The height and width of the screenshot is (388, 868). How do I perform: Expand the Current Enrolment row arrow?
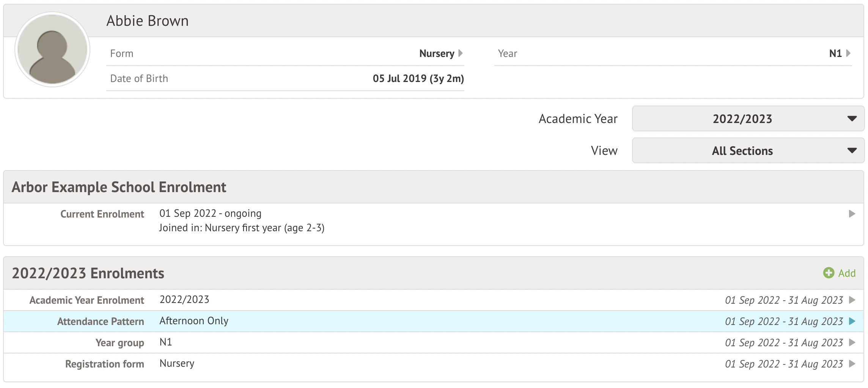coord(852,214)
